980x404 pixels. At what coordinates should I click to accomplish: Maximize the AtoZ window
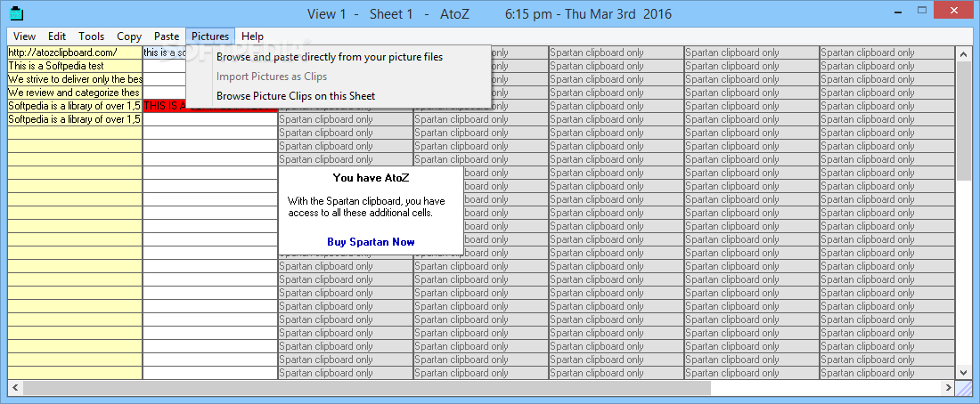pos(922,11)
